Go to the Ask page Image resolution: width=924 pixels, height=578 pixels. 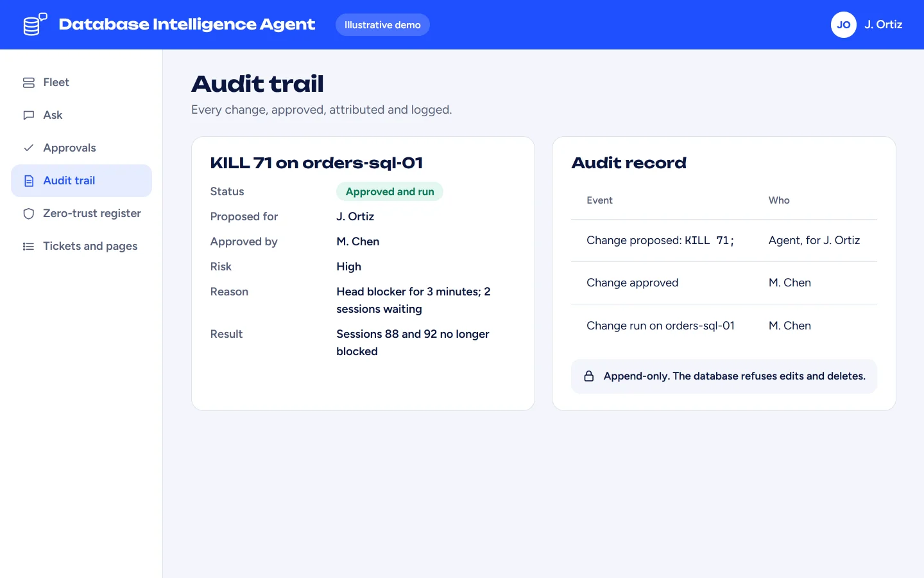[81, 115]
